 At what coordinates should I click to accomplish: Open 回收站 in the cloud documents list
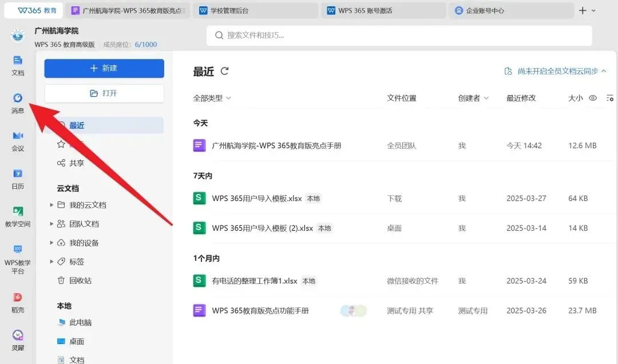(81, 280)
